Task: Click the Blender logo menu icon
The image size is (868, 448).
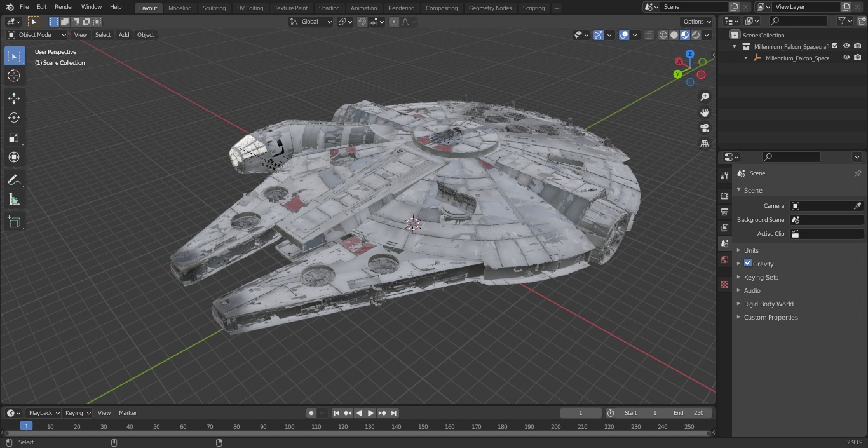Action: [10, 7]
